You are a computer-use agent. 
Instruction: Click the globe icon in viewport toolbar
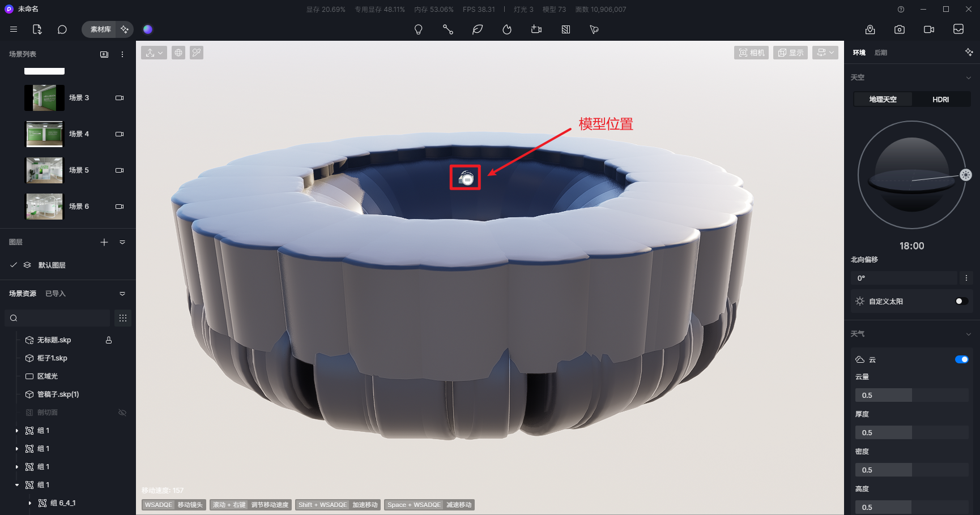pos(178,53)
